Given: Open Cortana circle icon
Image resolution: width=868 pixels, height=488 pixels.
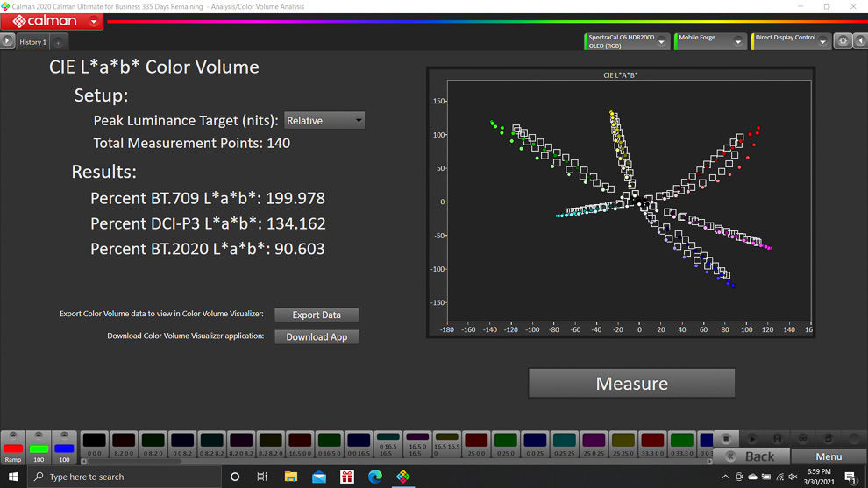Looking at the screenshot, I should [x=235, y=477].
